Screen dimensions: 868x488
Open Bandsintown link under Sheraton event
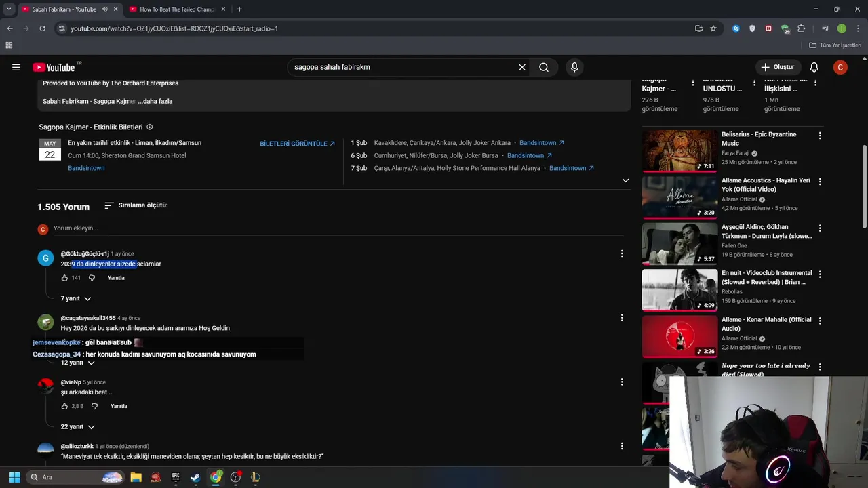point(86,168)
